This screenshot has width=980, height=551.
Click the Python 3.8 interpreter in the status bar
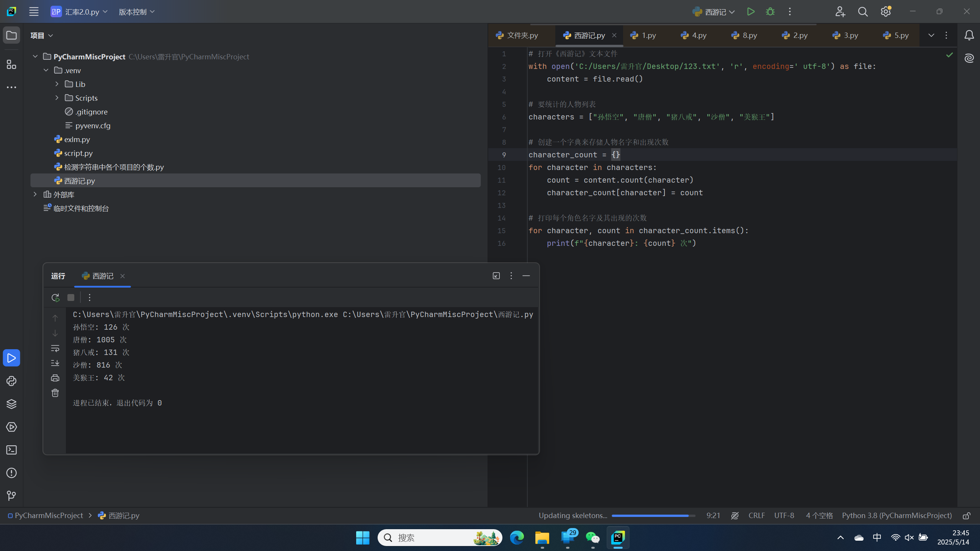pyautogui.click(x=897, y=516)
